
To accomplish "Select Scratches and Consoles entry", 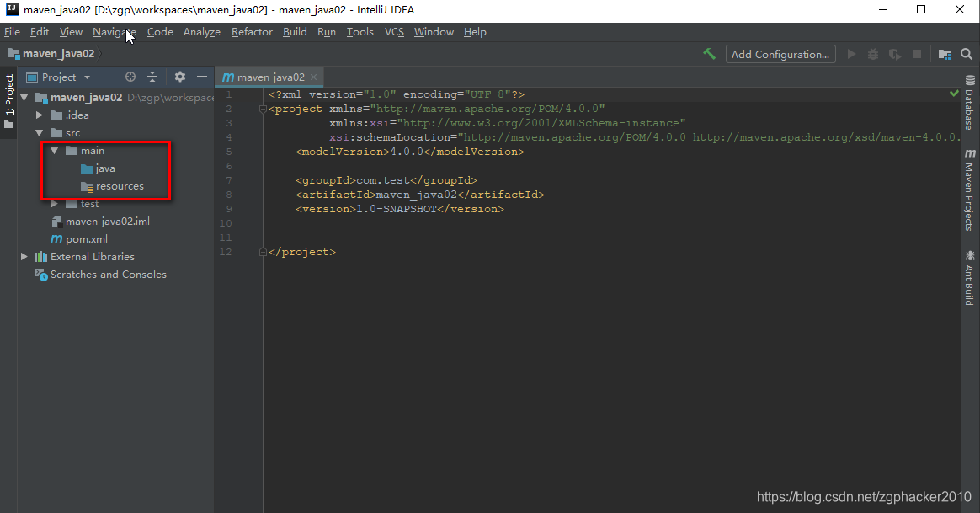I will 108,275.
